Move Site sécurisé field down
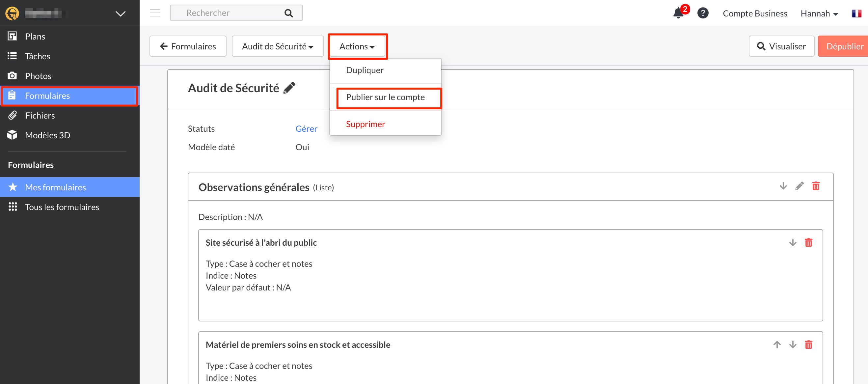This screenshot has height=384, width=868. (x=793, y=242)
